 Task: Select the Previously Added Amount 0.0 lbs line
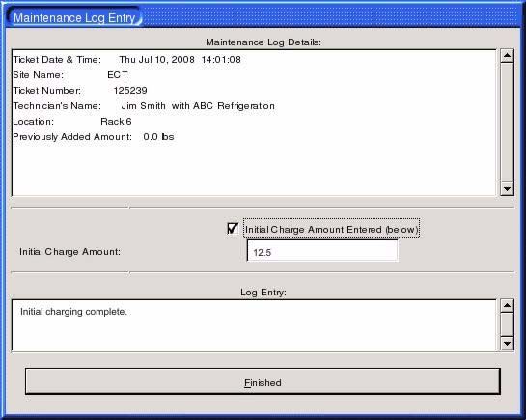pos(94,137)
